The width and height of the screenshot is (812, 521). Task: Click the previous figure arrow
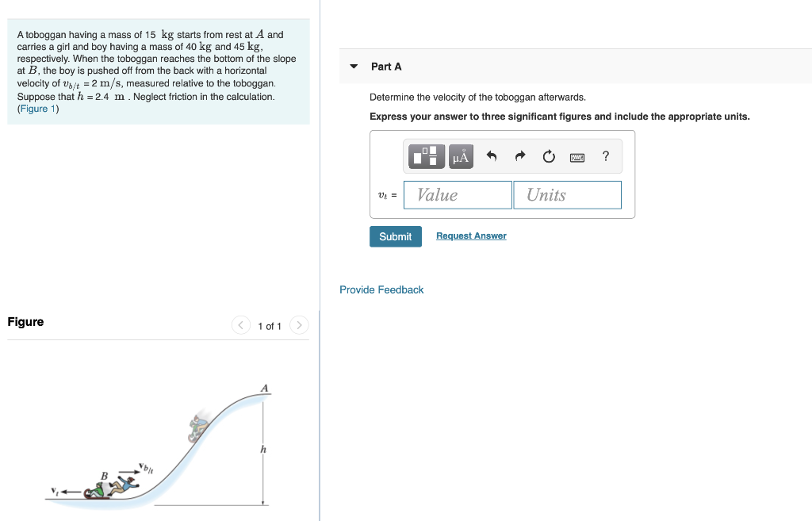pos(240,324)
